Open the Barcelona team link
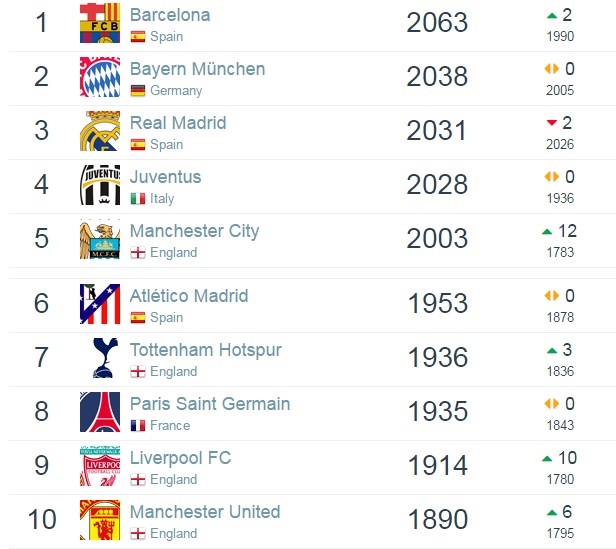Viewport: 616px width, 549px height. tap(170, 15)
